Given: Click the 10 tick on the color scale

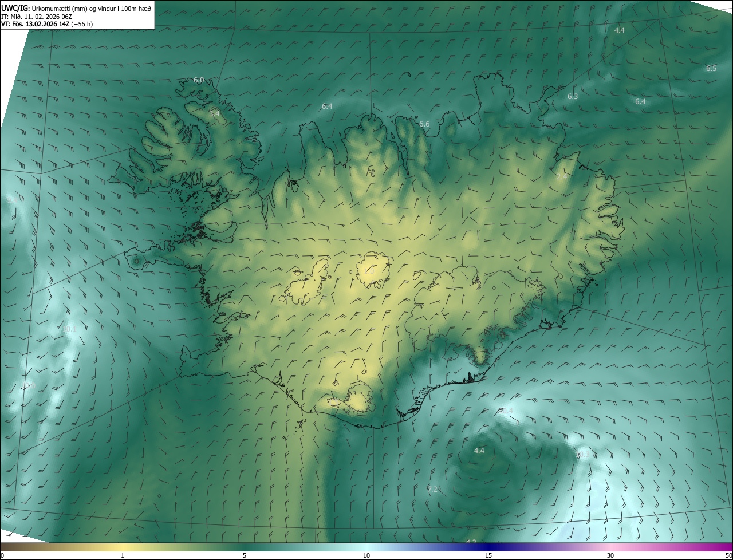Looking at the screenshot, I should [x=366, y=556].
